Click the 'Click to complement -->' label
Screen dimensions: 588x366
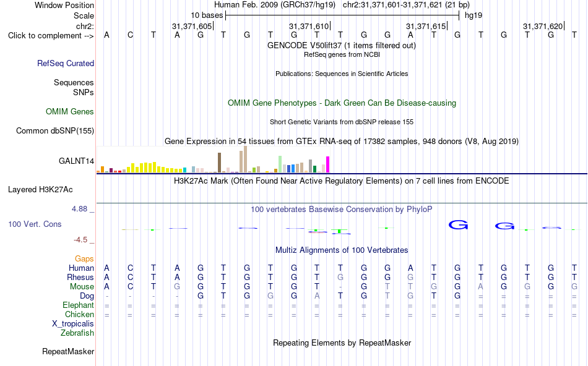tap(51, 36)
